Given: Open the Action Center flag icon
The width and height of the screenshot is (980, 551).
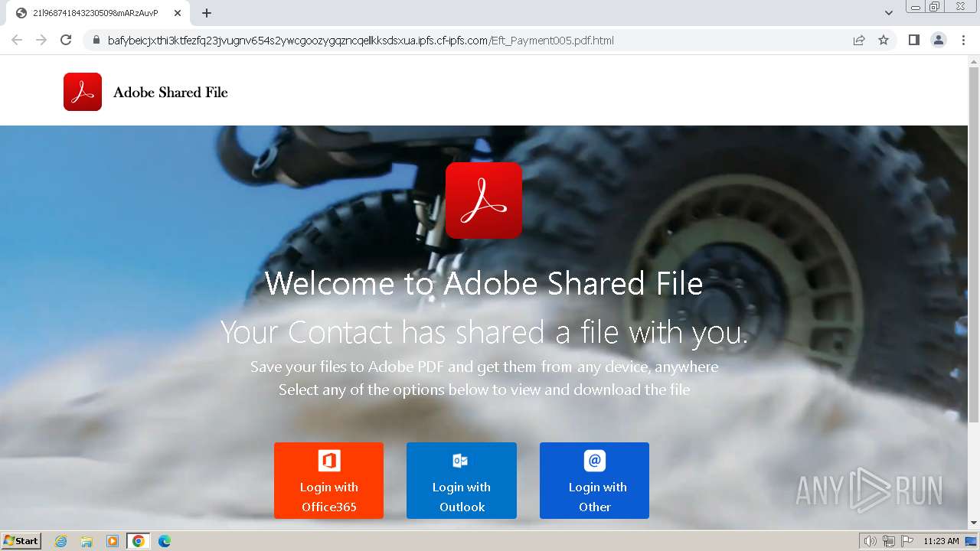Looking at the screenshot, I should [x=907, y=541].
